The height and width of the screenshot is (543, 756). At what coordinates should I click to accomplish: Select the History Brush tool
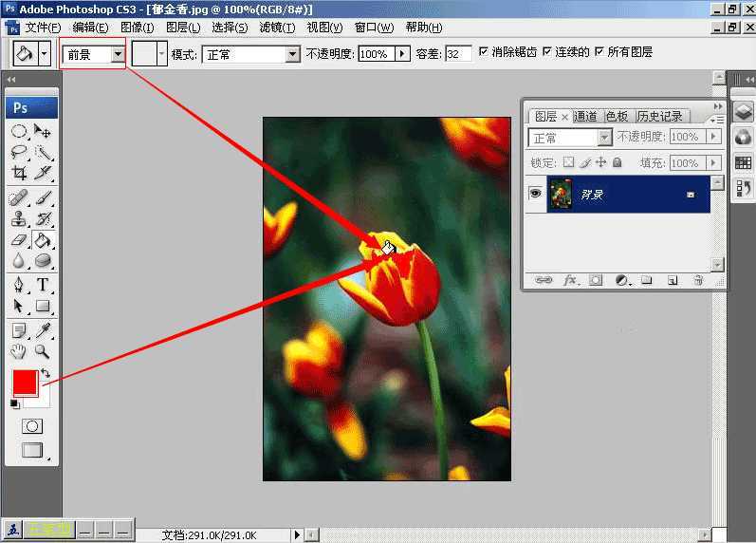point(43,218)
